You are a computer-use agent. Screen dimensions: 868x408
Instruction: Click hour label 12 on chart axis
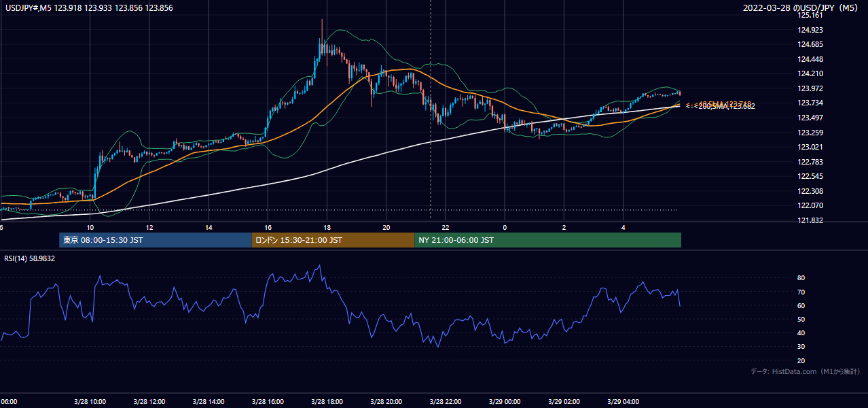click(x=149, y=227)
